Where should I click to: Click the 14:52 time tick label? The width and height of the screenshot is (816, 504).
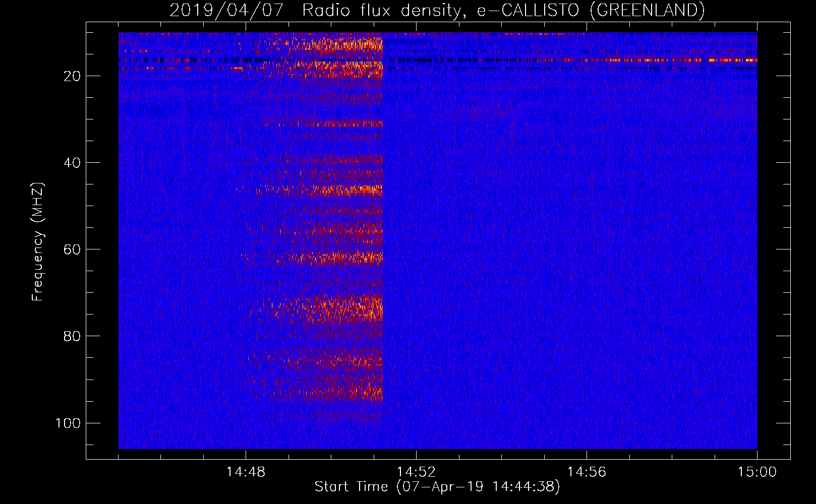(x=416, y=472)
